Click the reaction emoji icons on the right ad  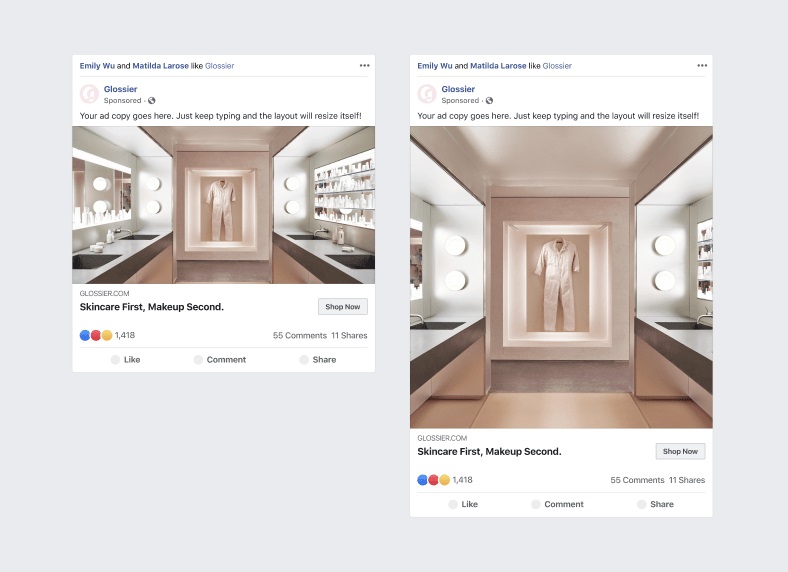434,480
